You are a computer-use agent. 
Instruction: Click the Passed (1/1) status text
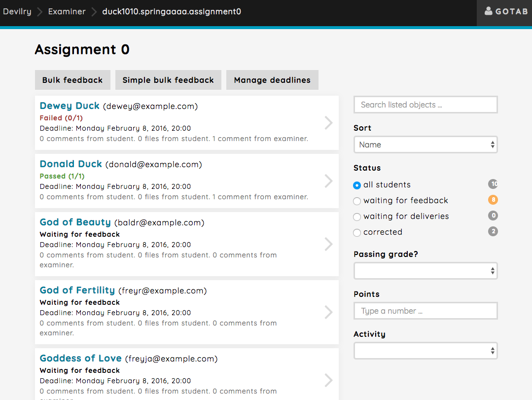(62, 176)
